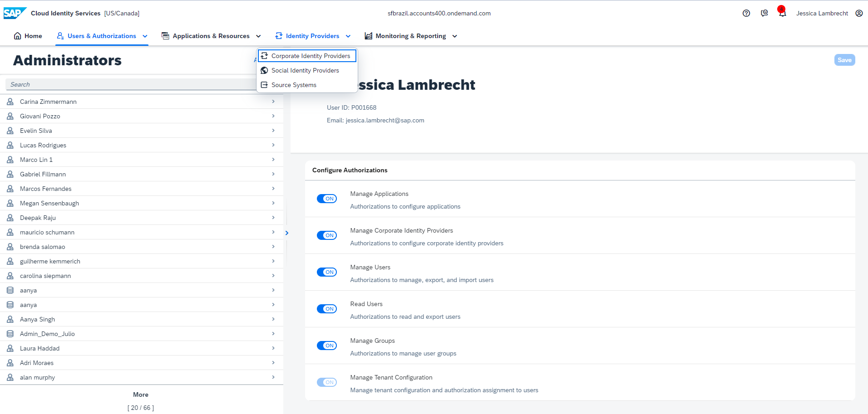868x414 pixels.
Task: Click the Source Systems icon in menu
Action: (x=264, y=85)
